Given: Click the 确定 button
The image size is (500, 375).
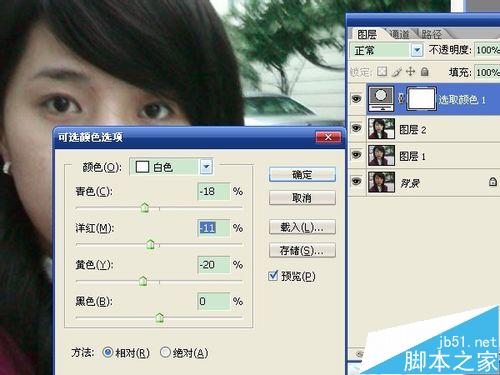Looking at the screenshot, I should point(302,174).
